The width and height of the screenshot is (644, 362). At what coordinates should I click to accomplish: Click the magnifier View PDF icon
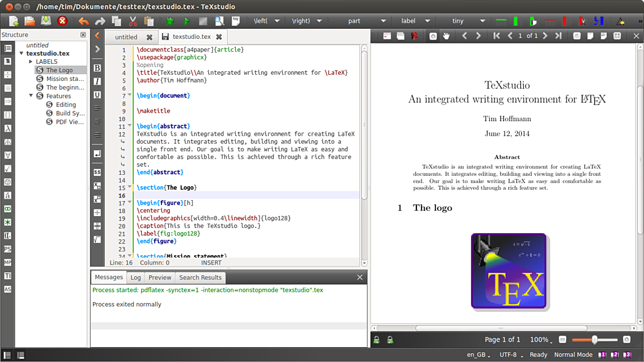219,21
